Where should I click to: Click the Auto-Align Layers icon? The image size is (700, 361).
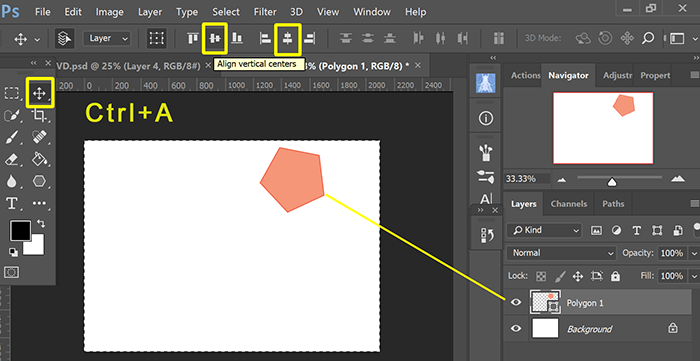pos(499,38)
